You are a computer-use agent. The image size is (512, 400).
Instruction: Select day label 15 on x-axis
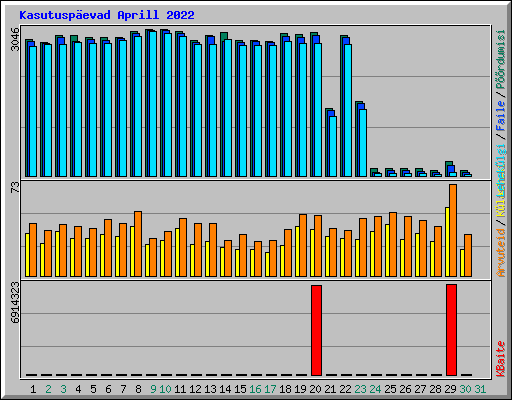tap(240, 389)
